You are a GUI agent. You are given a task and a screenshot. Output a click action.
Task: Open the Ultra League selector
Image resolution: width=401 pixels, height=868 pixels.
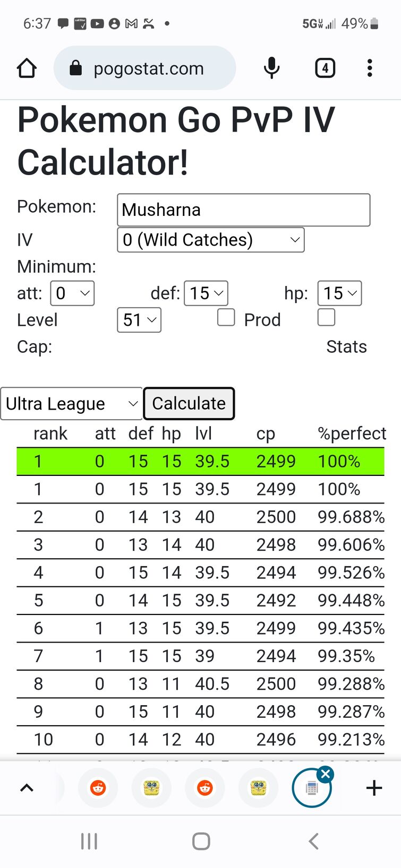(72, 404)
